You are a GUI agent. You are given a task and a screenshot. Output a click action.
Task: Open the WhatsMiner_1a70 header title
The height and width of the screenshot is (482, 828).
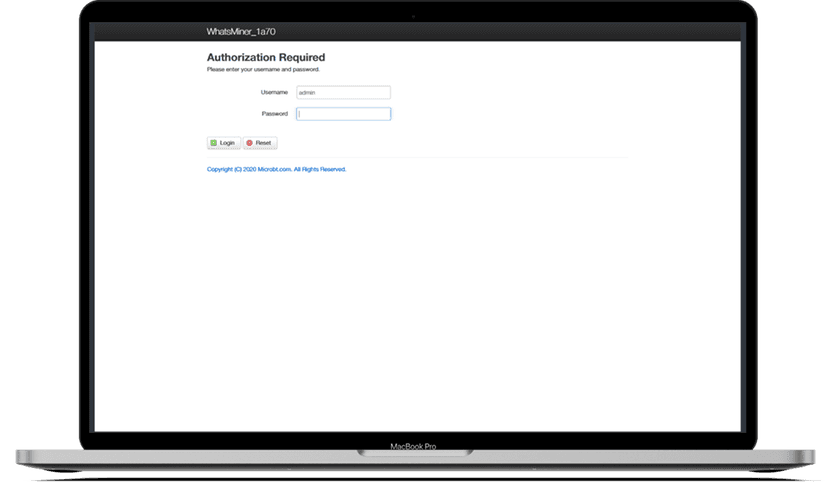click(241, 32)
